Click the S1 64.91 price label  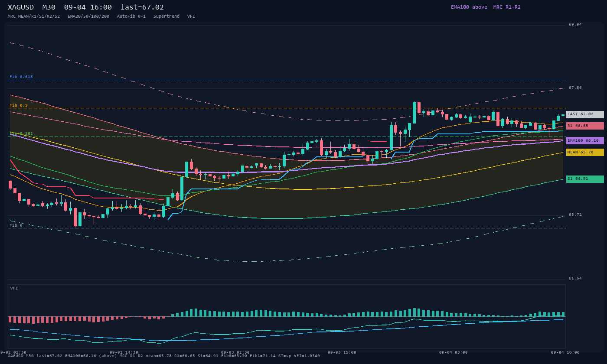pyautogui.click(x=585, y=179)
